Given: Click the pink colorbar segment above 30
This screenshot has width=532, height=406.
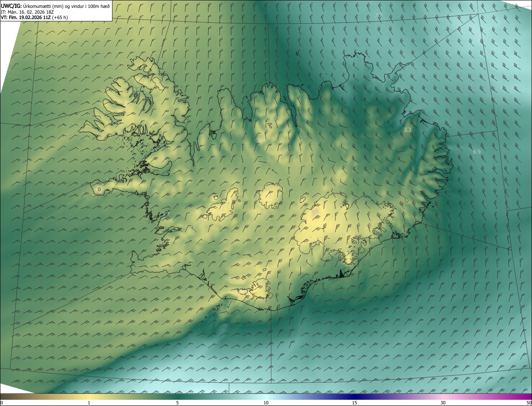Looking at the screenshot, I should click(x=443, y=396).
